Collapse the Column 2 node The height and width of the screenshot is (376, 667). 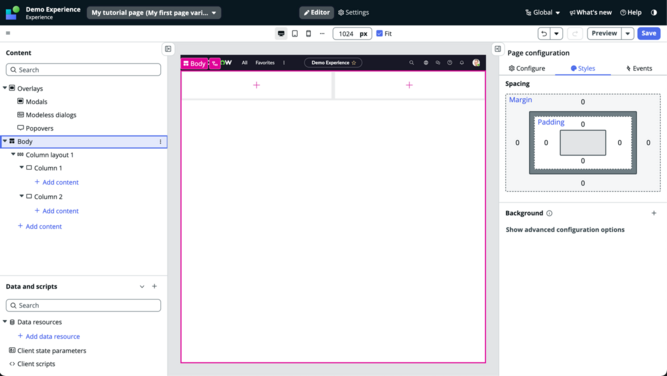(22, 196)
